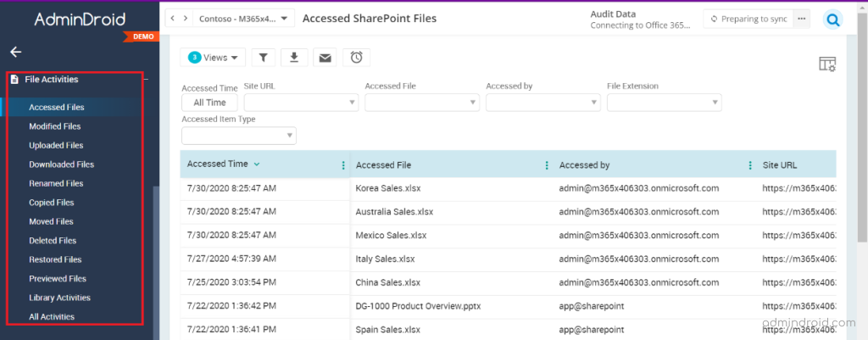Collapse the File Activities section
Screen dimensions: 868x340
146,80
